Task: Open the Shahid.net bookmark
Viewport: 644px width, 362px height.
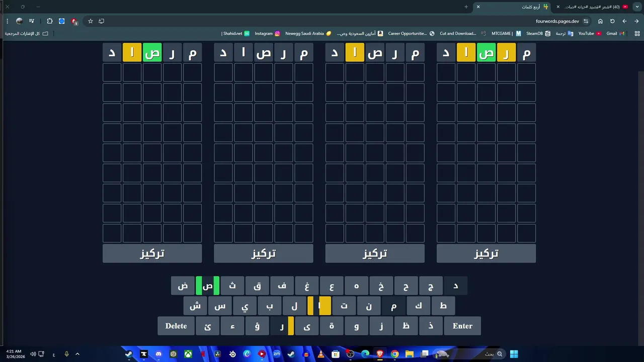Action: (235, 34)
